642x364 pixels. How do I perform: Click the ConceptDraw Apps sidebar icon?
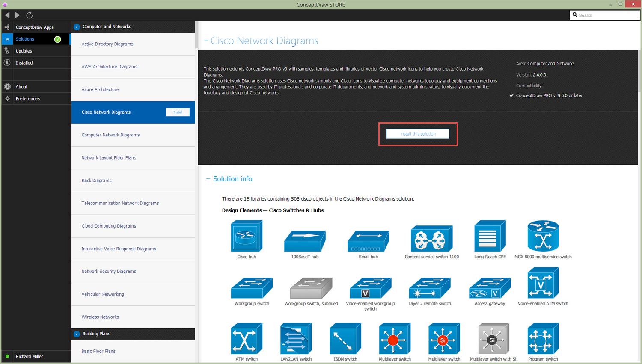coord(7,27)
